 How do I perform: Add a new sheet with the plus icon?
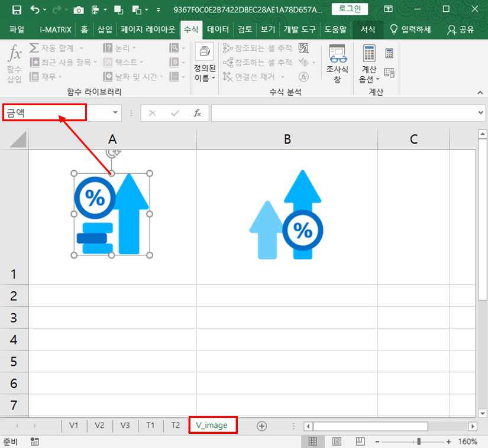point(261,426)
